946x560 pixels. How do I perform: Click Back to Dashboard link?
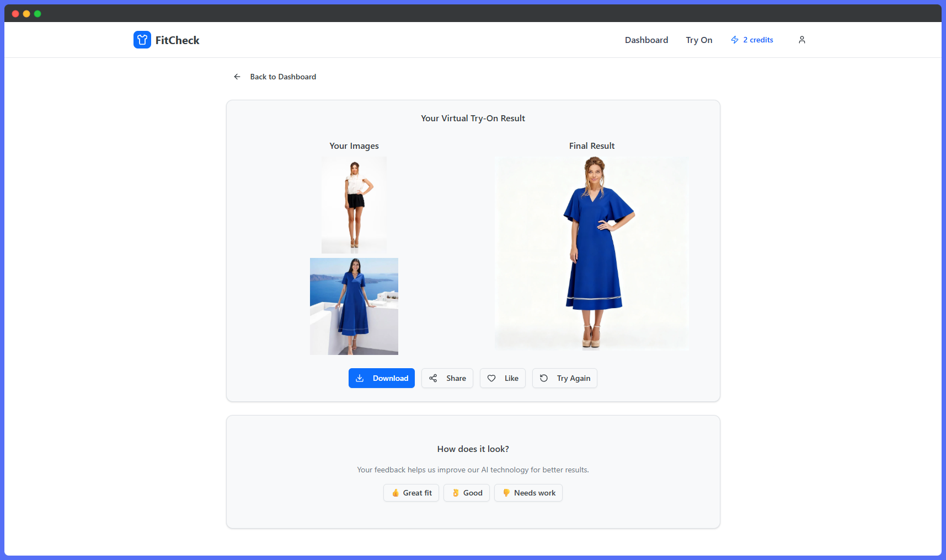[x=283, y=77]
